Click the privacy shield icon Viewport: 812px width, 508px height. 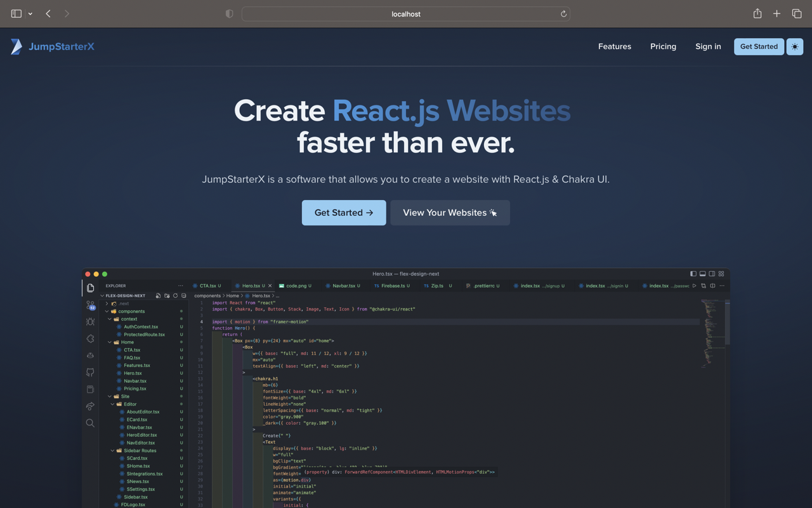[x=230, y=13]
